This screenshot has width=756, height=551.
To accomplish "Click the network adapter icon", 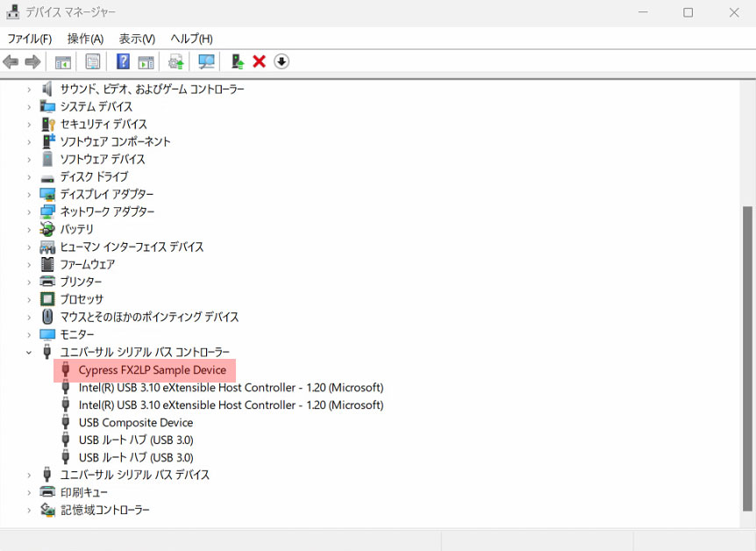I will tap(47, 211).
